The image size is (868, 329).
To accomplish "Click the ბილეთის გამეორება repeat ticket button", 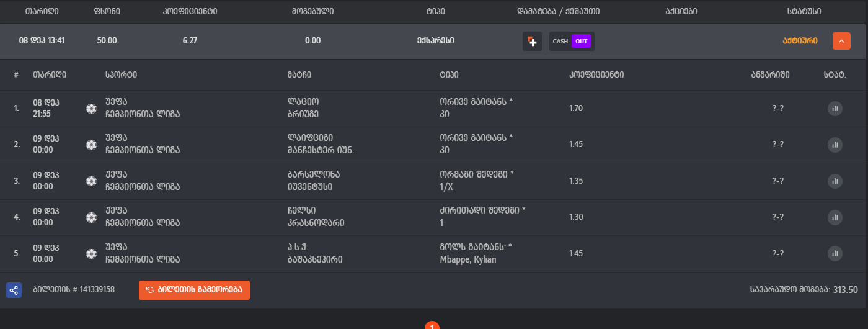I will click(x=194, y=290).
